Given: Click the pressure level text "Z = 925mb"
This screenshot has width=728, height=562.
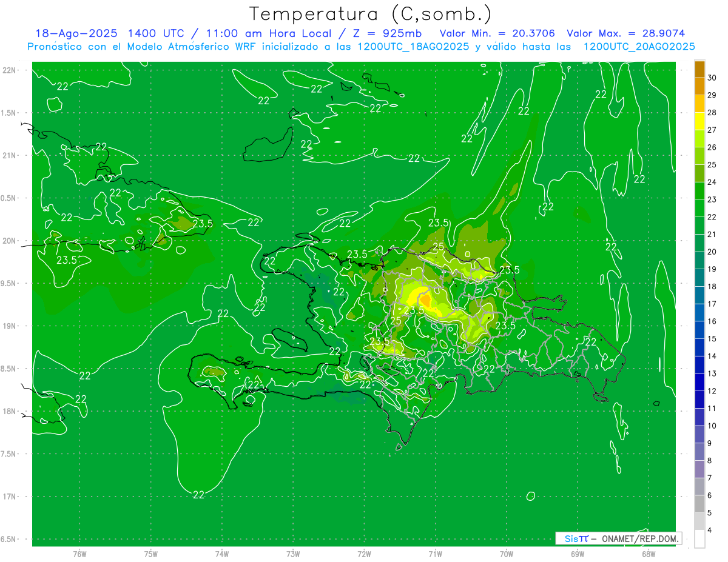Looking at the screenshot, I should [x=388, y=33].
